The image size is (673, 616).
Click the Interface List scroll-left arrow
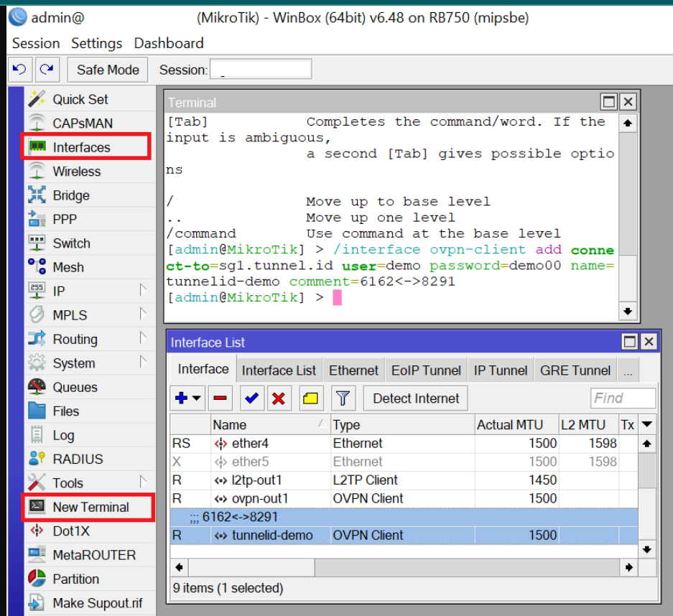[x=180, y=567]
